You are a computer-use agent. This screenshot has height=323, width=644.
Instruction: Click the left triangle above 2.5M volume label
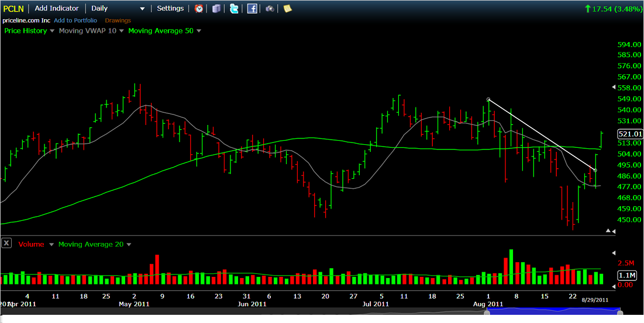pyautogui.click(x=614, y=252)
